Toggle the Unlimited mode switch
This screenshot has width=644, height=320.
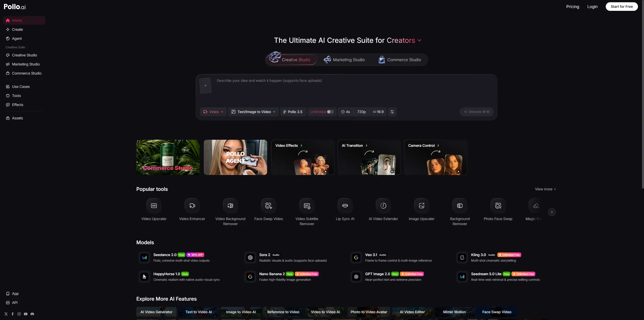coord(330,112)
